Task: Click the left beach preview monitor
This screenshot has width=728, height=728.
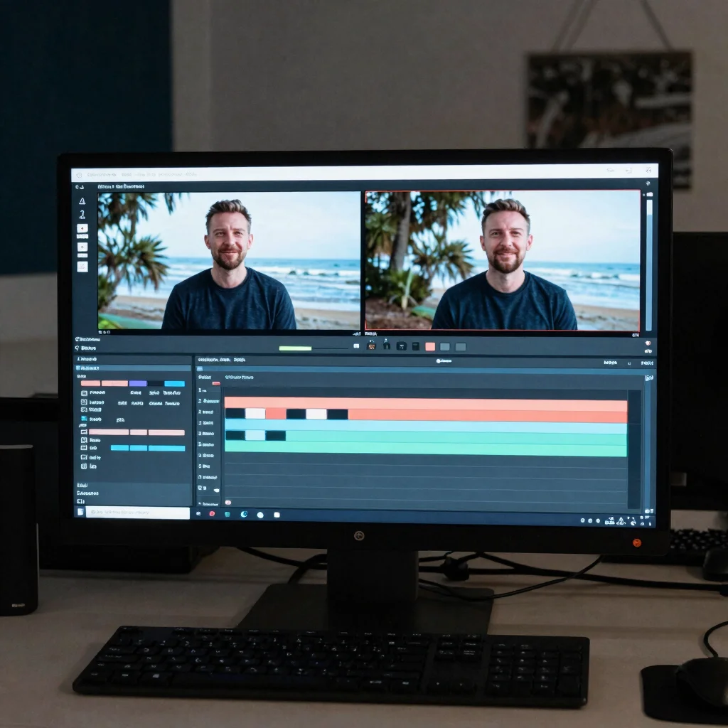Action: [229, 261]
